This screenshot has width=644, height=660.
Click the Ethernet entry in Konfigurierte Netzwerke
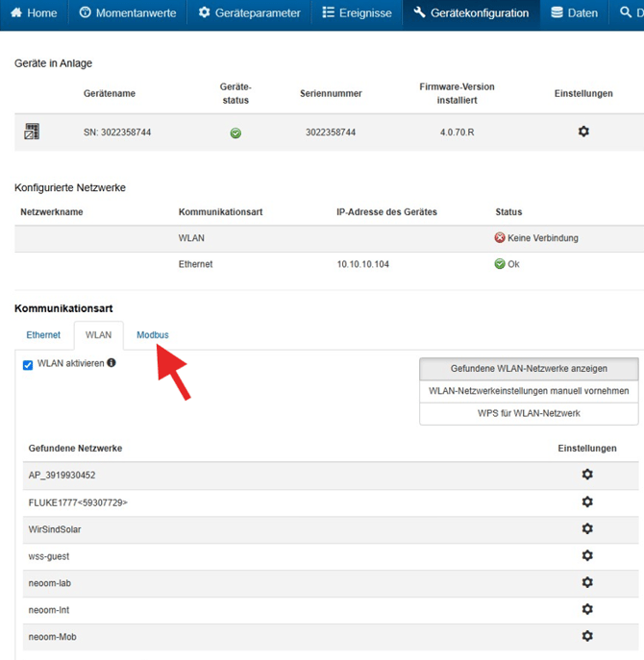195,264
